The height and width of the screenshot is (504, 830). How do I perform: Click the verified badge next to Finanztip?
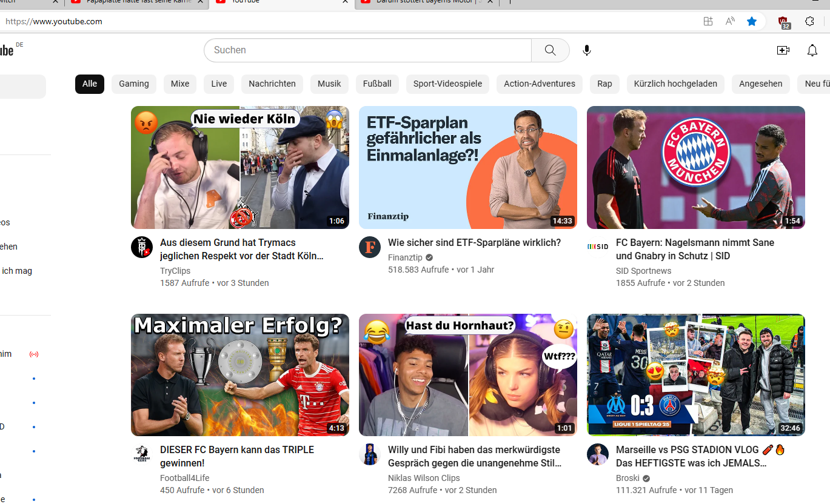click(429, 257)
